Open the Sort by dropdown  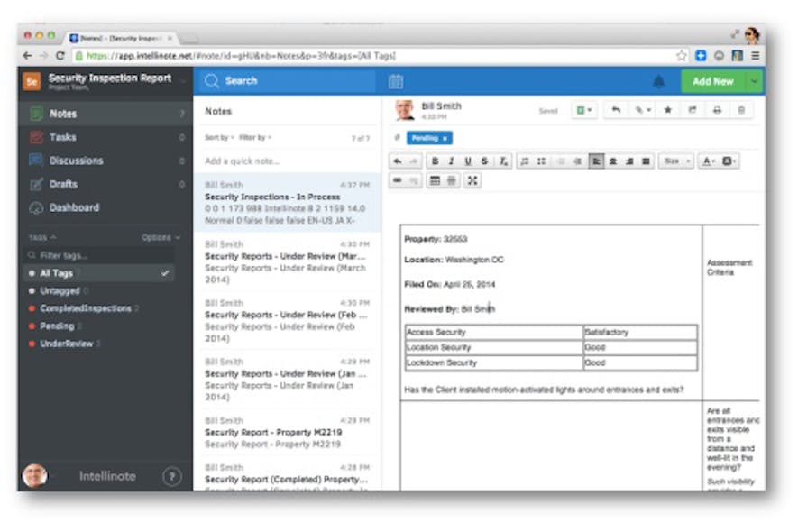219,137
